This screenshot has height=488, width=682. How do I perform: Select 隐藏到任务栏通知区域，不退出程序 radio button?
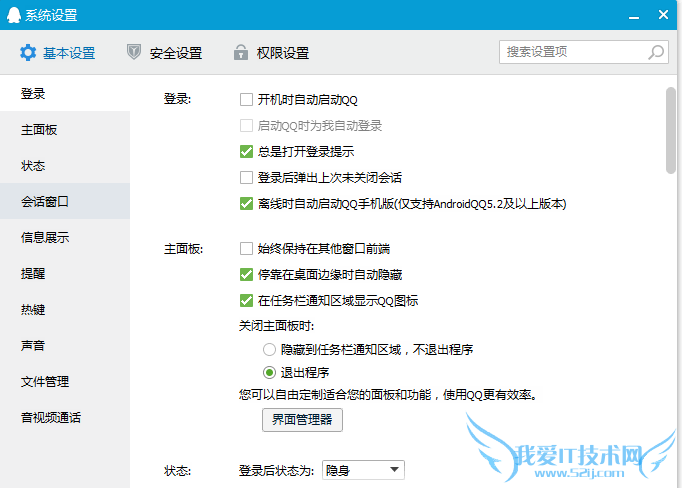point(269,349)
